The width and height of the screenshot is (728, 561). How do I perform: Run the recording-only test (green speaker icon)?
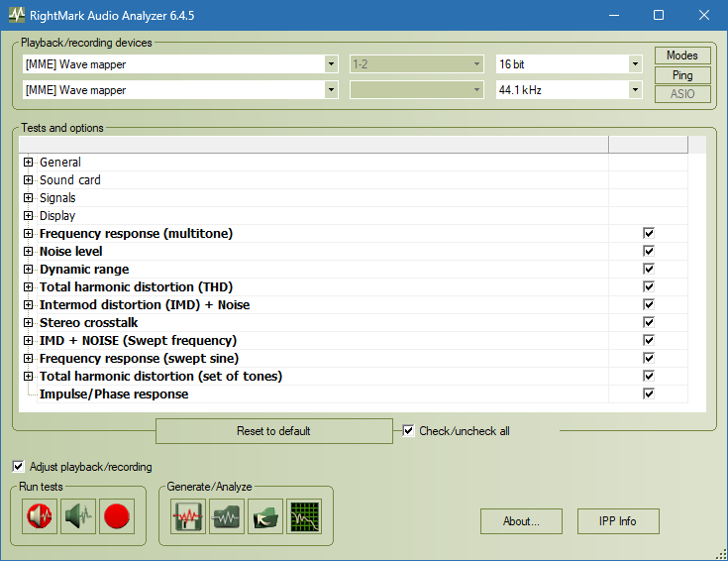(x=78, y=516)
